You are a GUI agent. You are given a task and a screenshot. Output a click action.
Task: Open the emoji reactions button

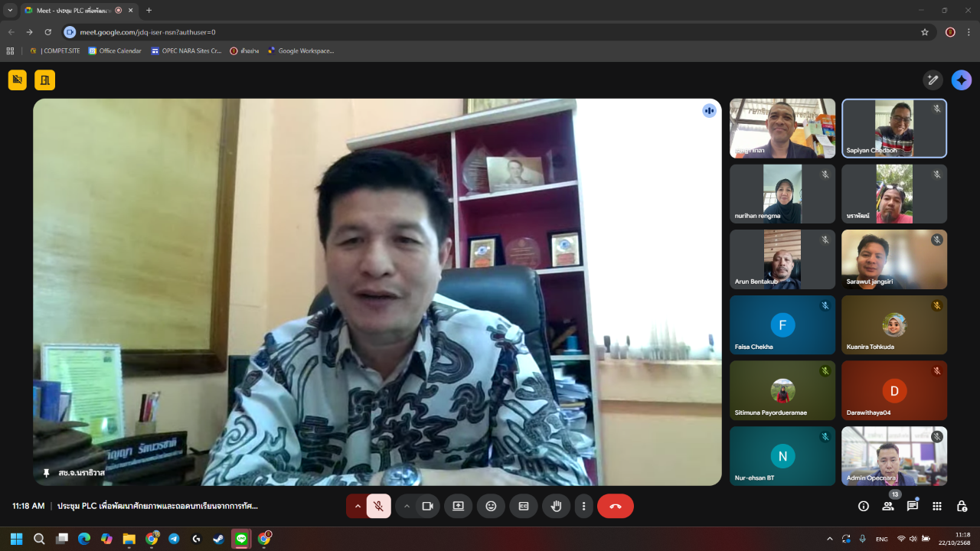click(x=491, y=506)
